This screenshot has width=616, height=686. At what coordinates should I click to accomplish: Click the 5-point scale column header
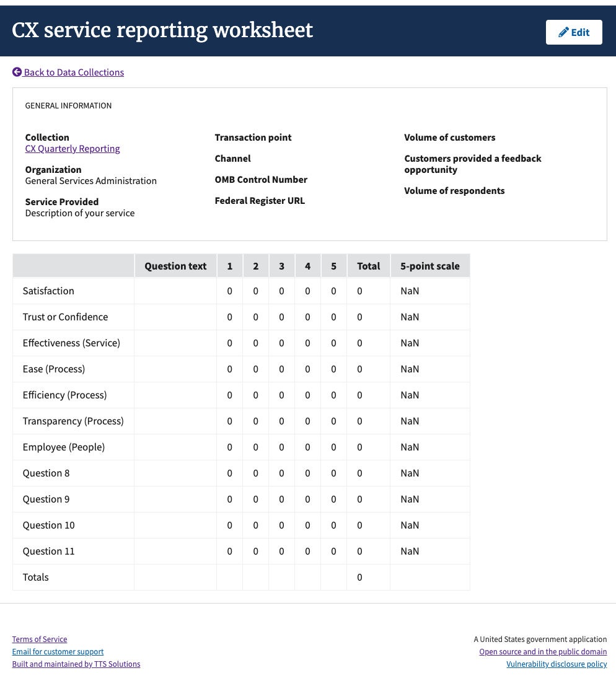(x=430, y=266)
